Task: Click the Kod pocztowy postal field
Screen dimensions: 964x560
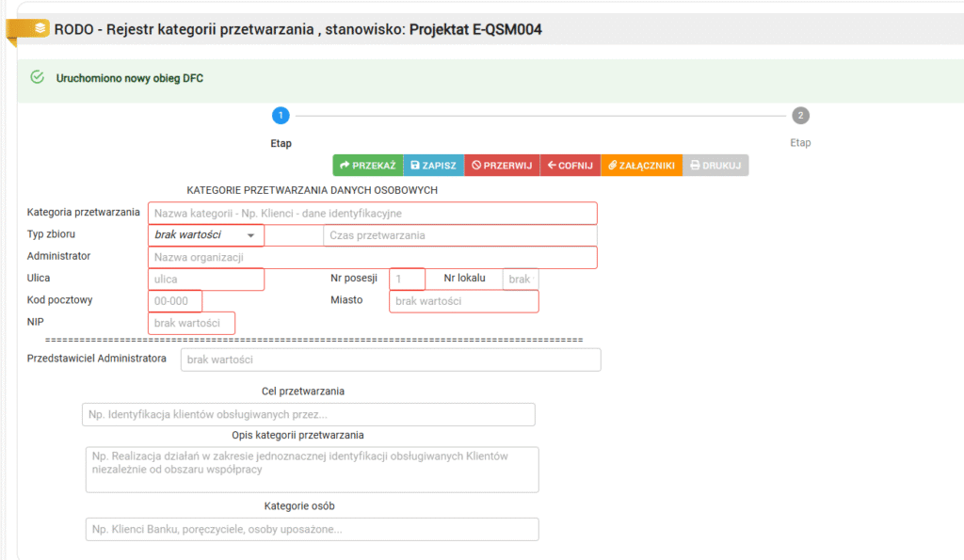Action: 175,301
